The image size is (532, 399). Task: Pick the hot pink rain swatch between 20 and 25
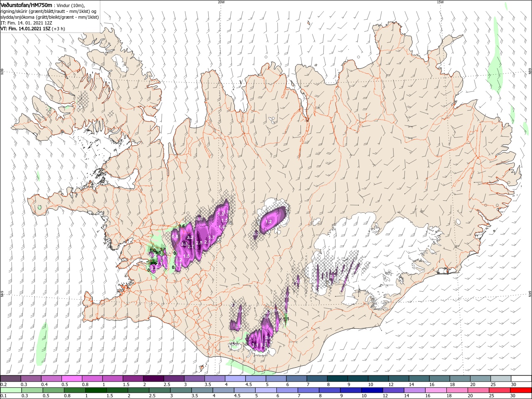point(478,390)
